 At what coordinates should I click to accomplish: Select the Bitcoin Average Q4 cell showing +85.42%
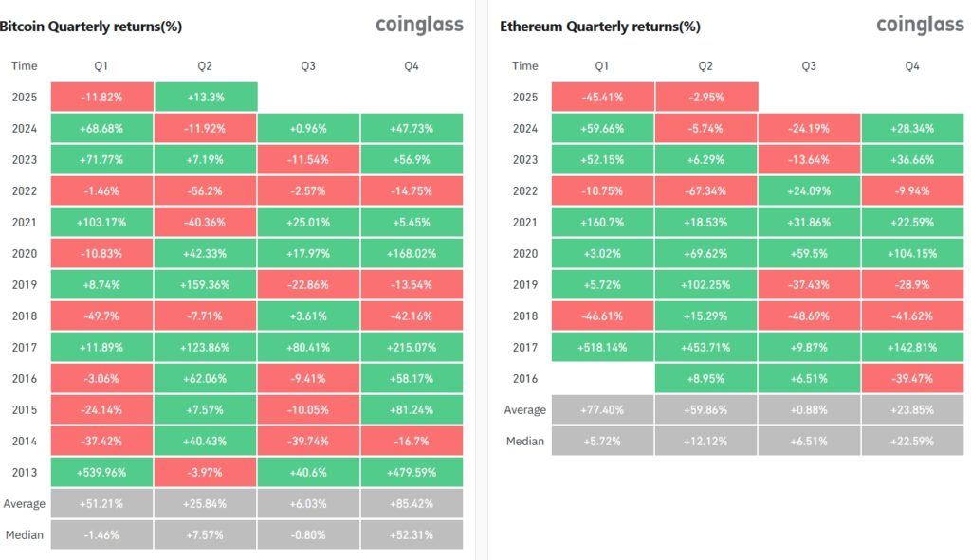[412, 503]
